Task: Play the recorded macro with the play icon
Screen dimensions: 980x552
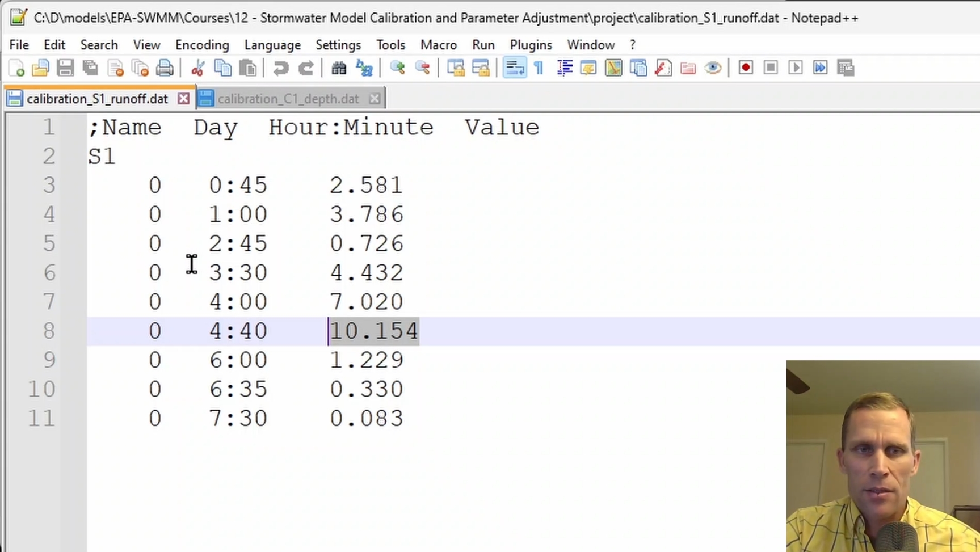Action: [x=796, y=68]
